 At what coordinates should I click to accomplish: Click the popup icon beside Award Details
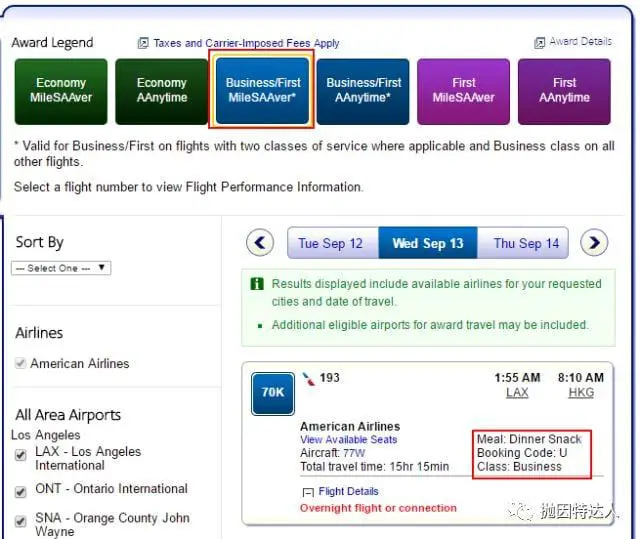(540, 42)
